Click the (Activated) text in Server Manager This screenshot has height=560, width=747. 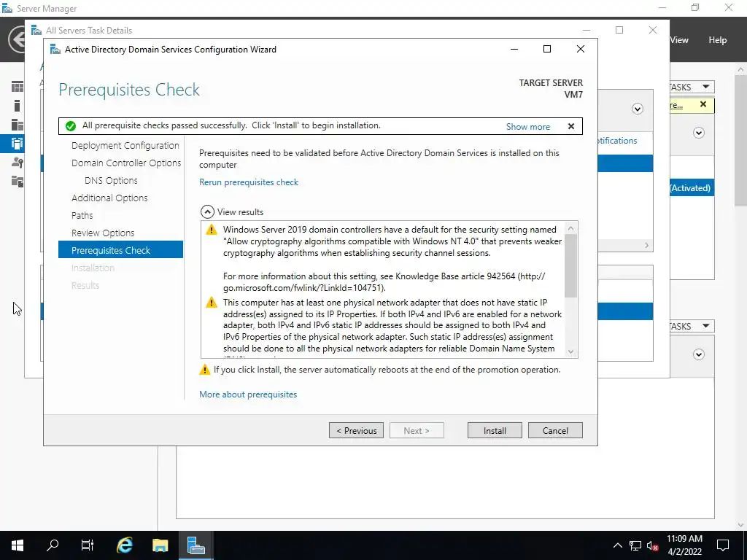click(691, 187)
